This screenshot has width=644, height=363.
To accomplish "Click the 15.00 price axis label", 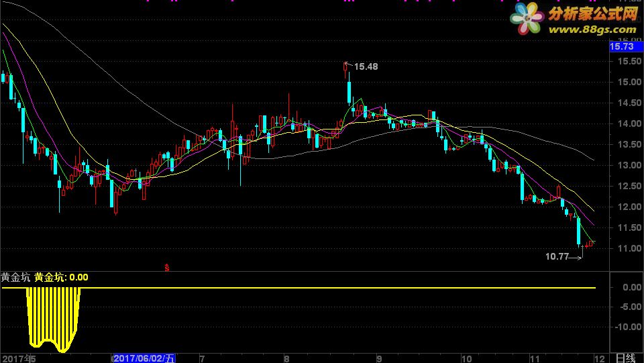I will (x=630, y=82).
